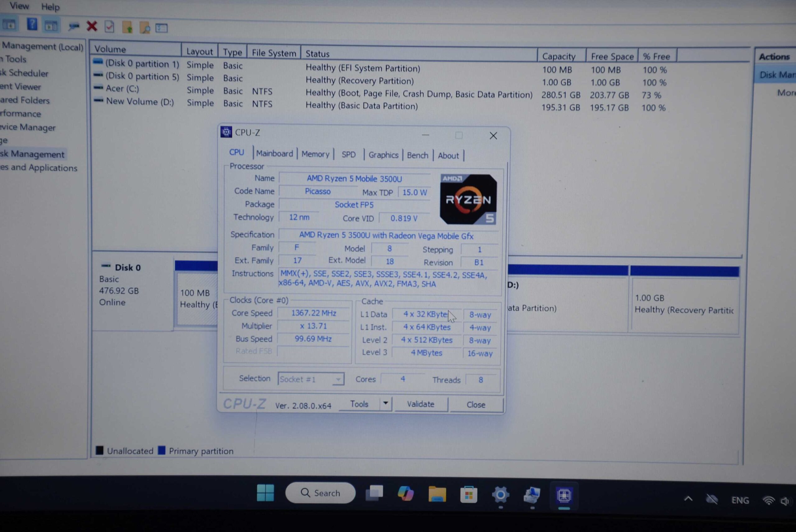Open the Copilot icon in the taskbar
Image resolution: width=796 pixels, height=532 pixels.
point(405,493)
